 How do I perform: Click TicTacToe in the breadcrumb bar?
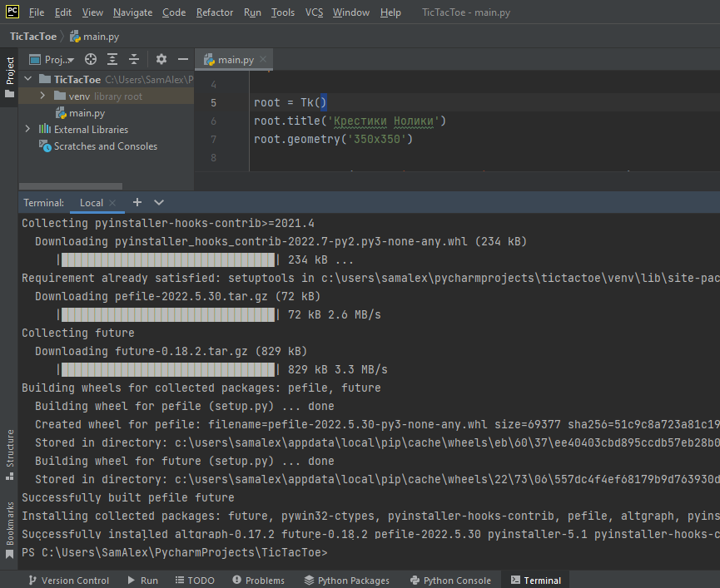(33, 37)
